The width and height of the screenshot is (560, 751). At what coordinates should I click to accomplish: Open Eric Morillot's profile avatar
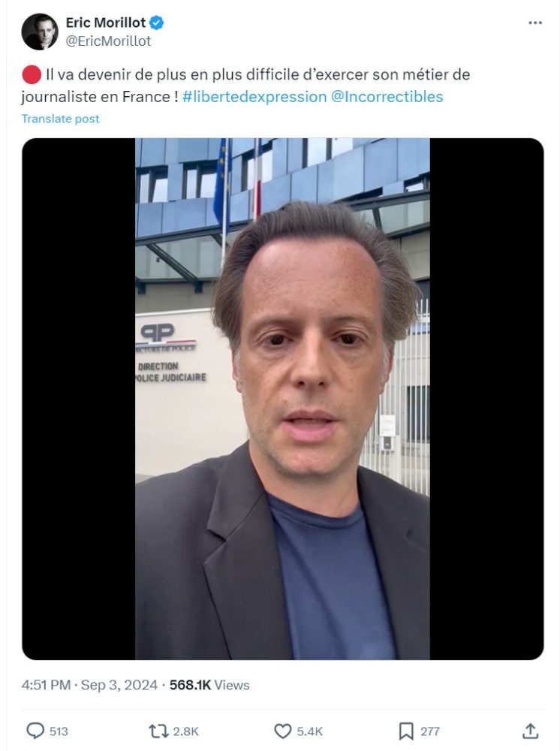click(x=40, y=32)
